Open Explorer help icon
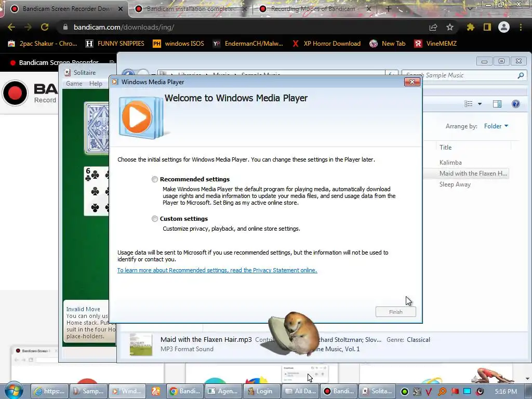The image size is (532, 399). click(516, 104)
